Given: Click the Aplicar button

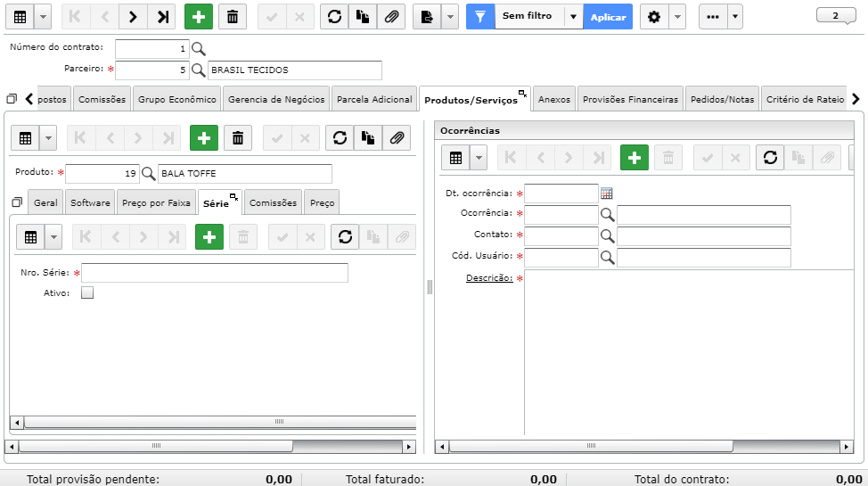Looking at the screenshot, I should (x=608, y=17).
